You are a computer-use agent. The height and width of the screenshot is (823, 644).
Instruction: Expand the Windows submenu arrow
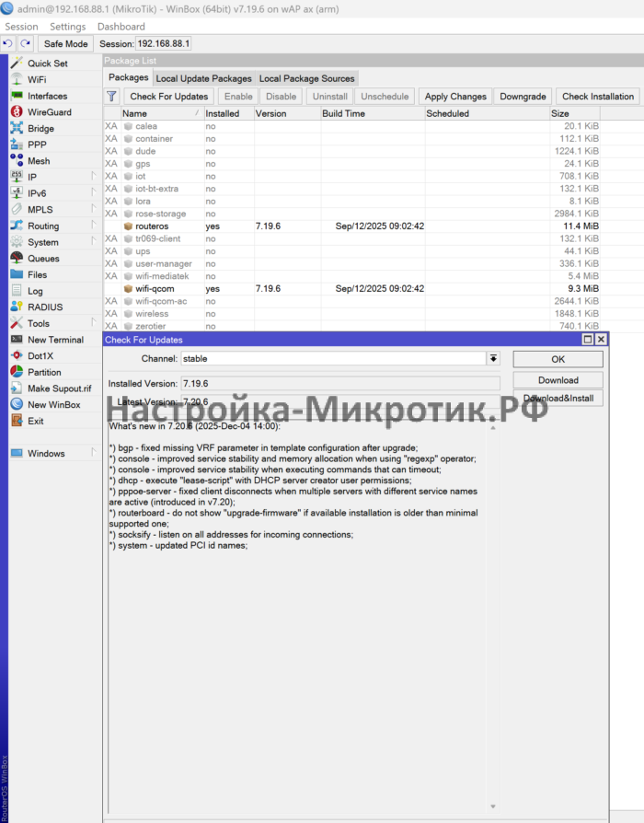(x=93, y=453)
